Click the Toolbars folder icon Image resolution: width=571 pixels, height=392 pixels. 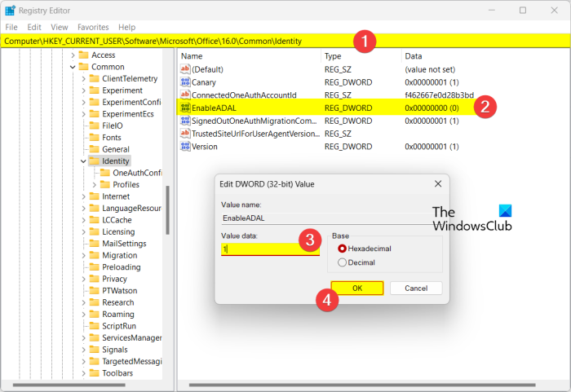pos(95,373)
